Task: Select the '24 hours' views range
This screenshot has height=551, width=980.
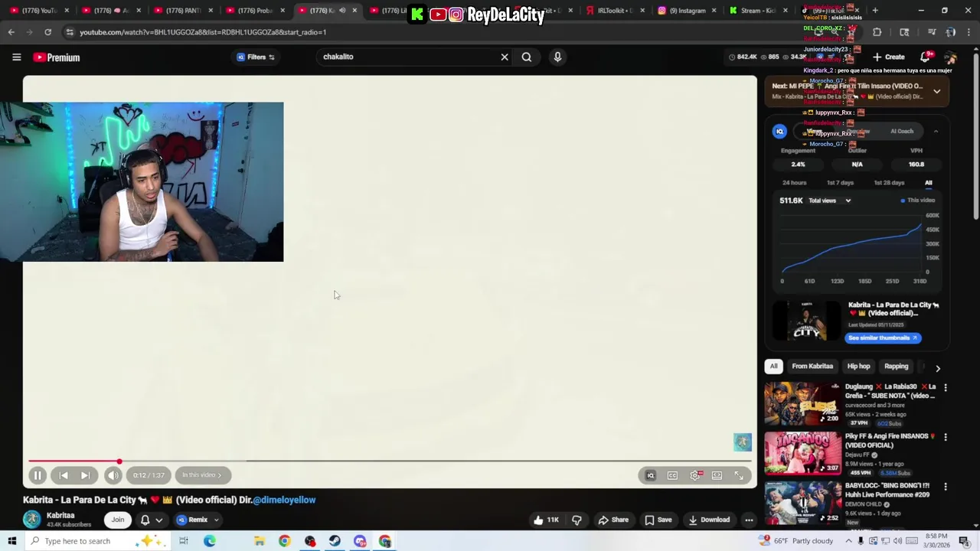Action: pos(794,183)
